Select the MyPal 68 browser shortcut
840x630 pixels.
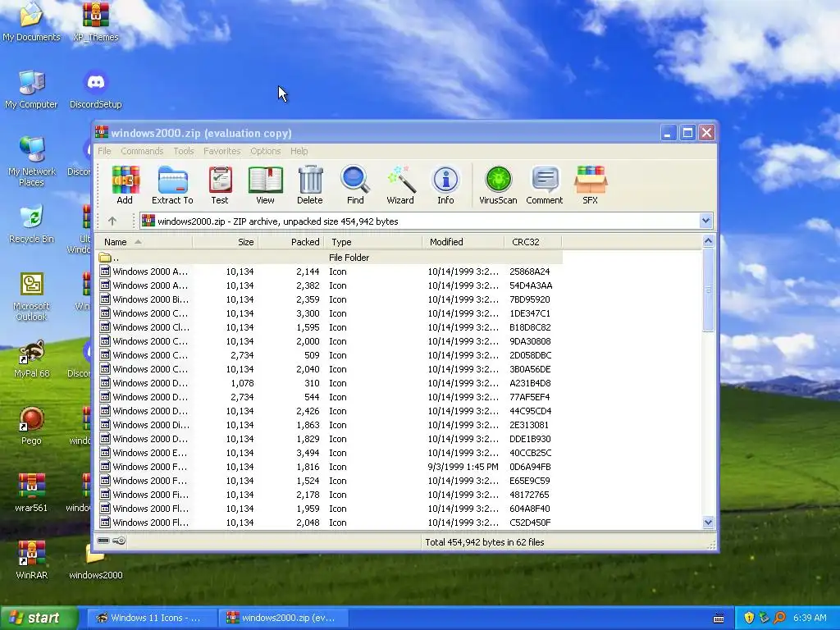(31, 359)
